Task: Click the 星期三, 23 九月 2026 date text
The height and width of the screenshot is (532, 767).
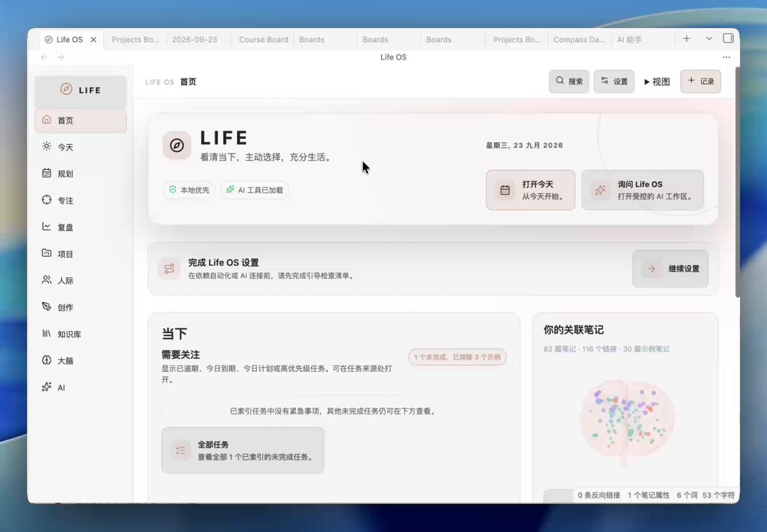Action: 525,146
